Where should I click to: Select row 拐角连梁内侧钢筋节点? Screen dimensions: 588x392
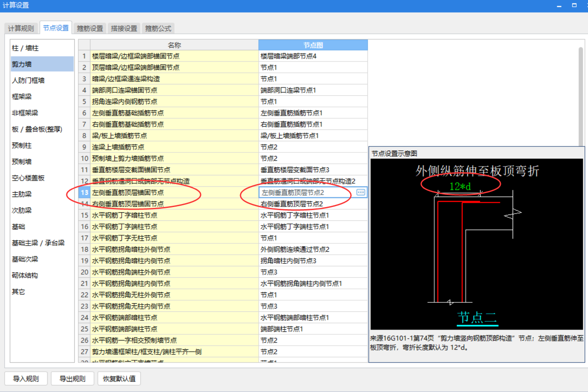coord(174,102)
